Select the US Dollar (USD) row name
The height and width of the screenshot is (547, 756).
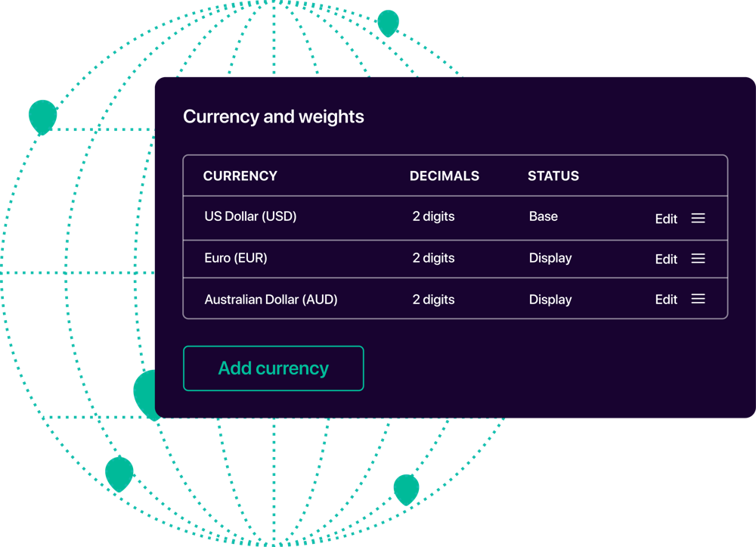point(250,216)
